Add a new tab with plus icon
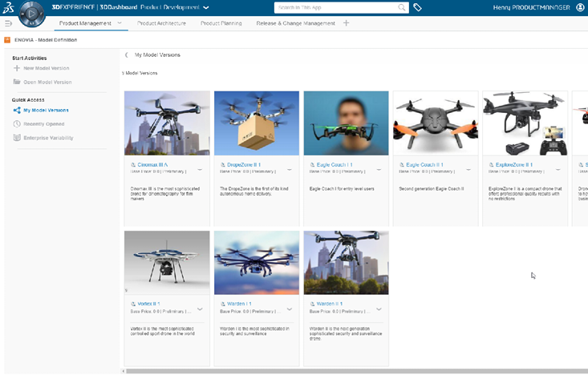Viewport: 588px width, 379px height. pyautogui.click(x=346, y=23)
